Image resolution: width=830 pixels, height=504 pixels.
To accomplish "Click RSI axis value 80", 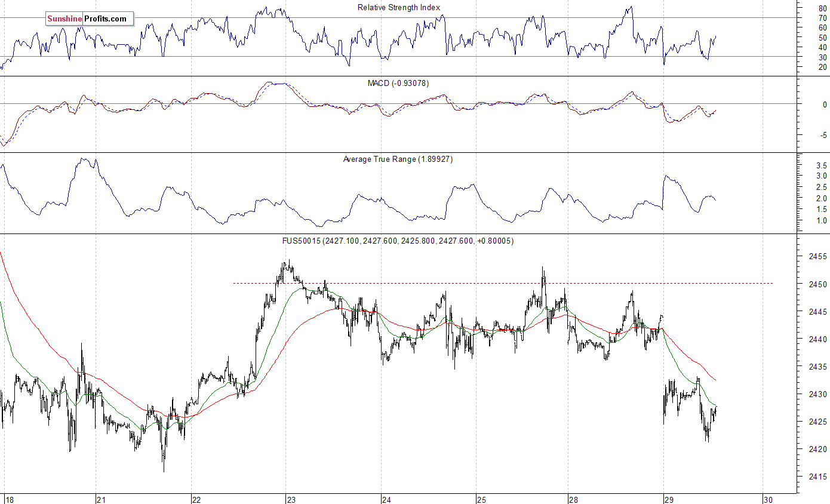I will pos(823,9).
